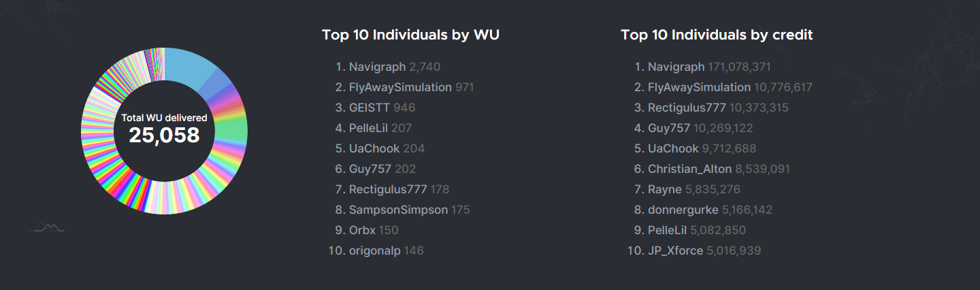The image size is (980, 290).
Task: Select the donnergurke entry
Action: tap(683, 210)
